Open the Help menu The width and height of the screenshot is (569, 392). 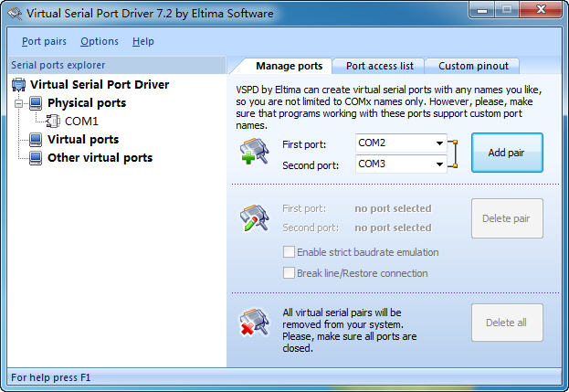pos(143,41)
